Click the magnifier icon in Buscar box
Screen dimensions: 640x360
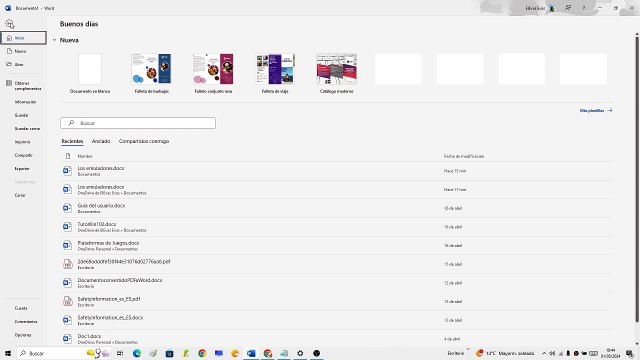click(71, 123)
